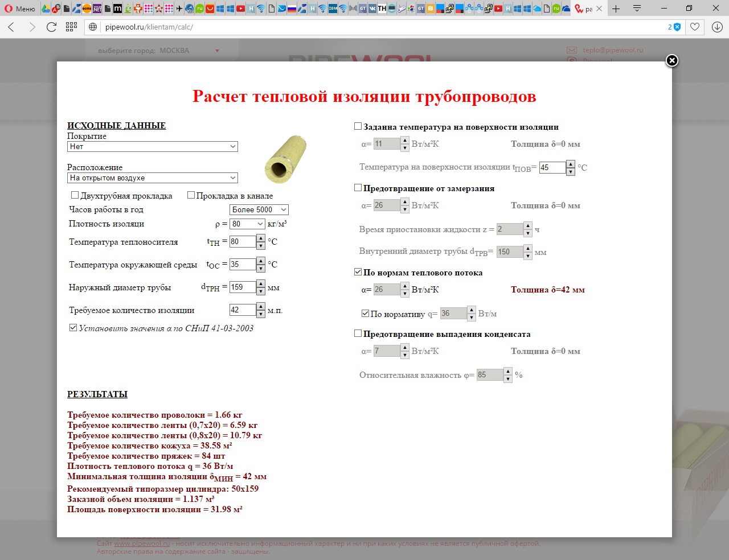Increase teploносителя temperature with its up stepper arrow

(x=261, y=238)
